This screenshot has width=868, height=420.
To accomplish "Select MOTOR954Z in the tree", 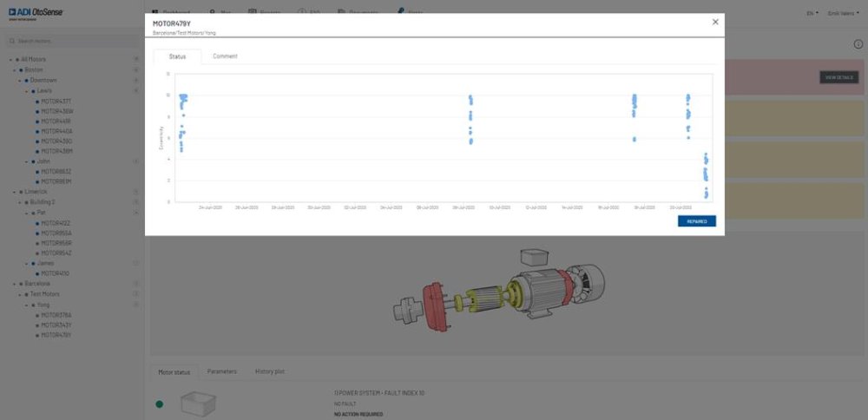I will click(56, 253).
